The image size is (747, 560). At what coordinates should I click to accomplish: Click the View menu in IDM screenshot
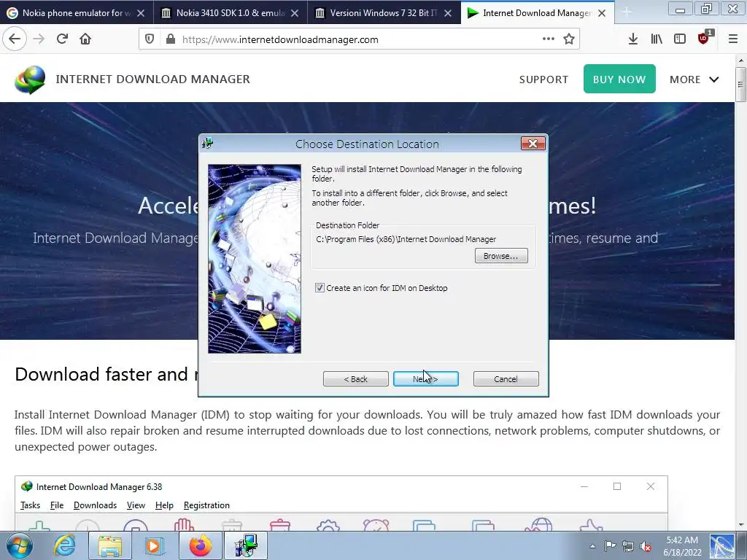pos(136,505)
